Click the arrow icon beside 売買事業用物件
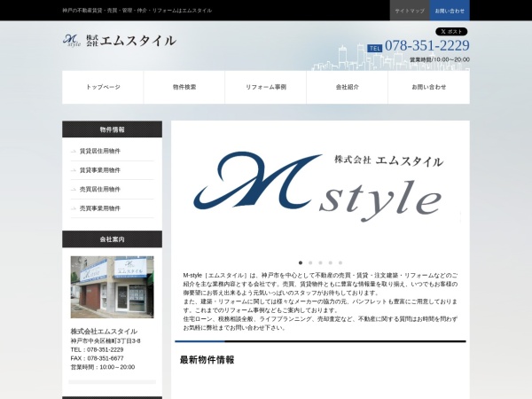The width and height of the screenshot is (532, 399). click(x=74, y=208)
